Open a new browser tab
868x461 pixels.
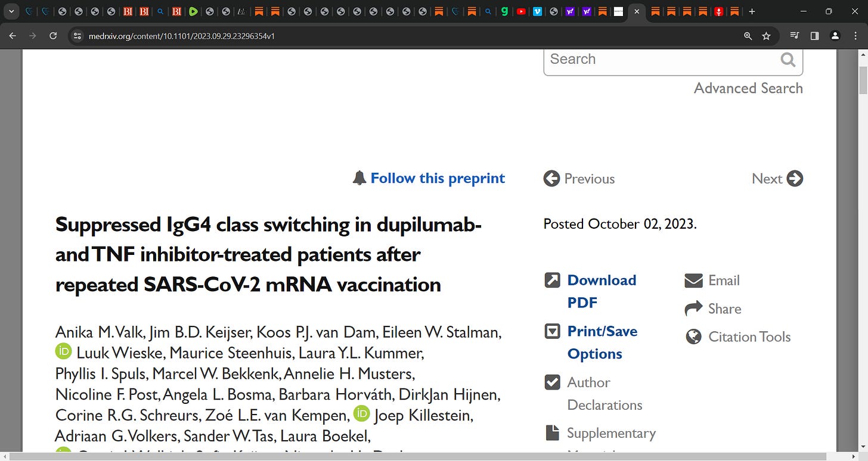click(752, 11)
